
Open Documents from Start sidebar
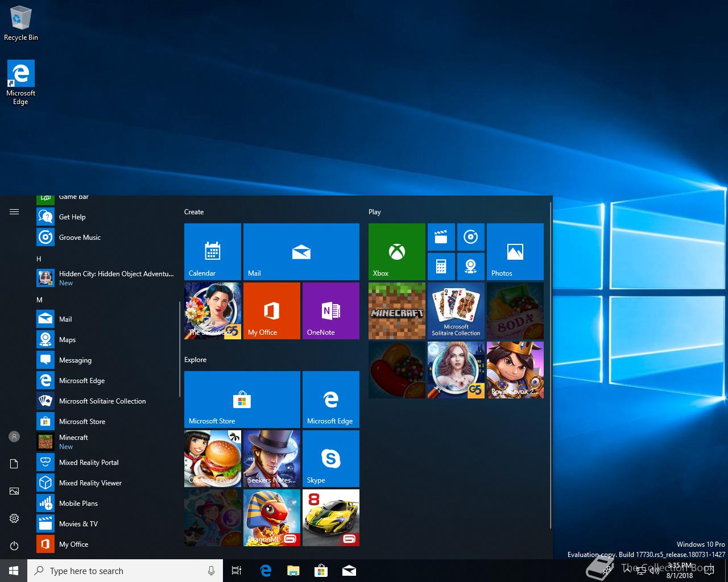(14, 464)
